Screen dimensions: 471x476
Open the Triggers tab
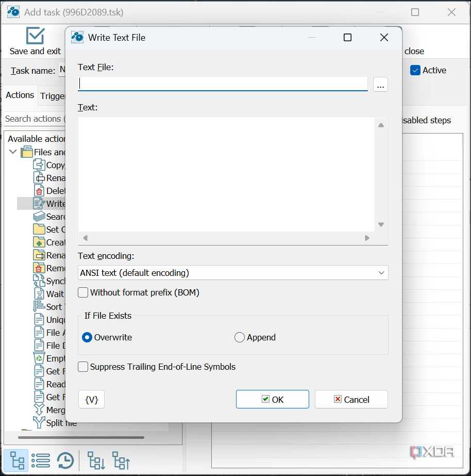(52, 96)
